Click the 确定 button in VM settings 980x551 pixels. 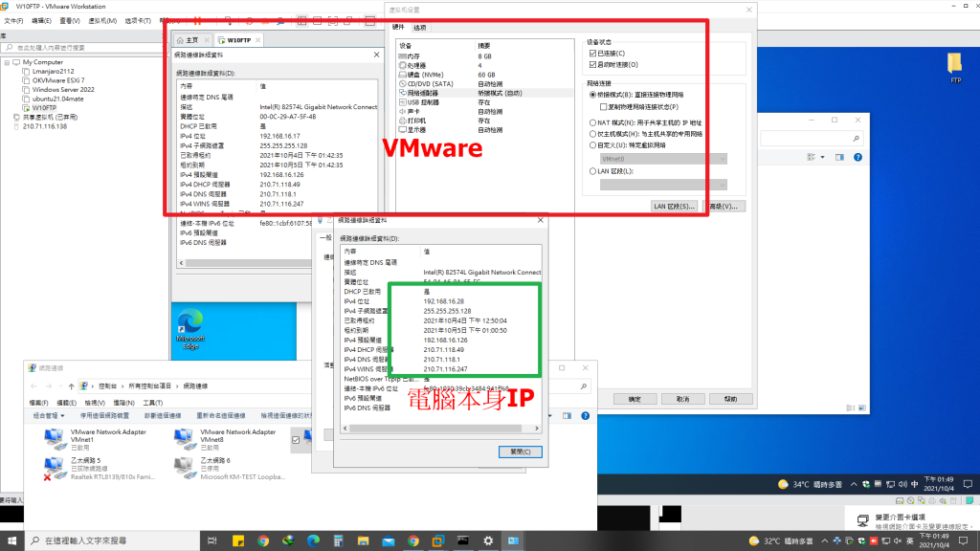click(x=635, y=399)
